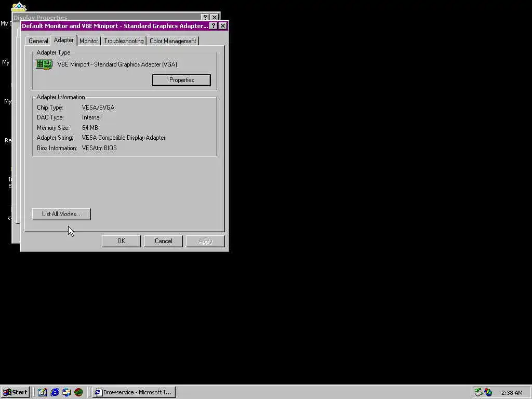This screenshot has height=399, width=532.
Task: Close the Default Monitor adapter dialog
Action: pyautogui.click(x=223, y=26)
